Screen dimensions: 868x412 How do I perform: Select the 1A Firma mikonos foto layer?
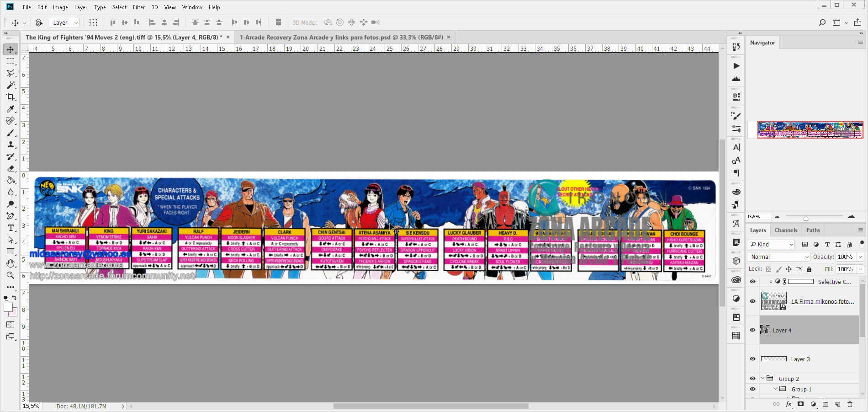822,301
